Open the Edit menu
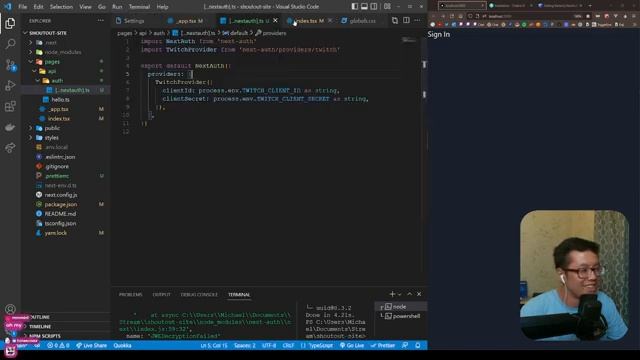This screenshot has width=640, height=360. tap(38, 7)
